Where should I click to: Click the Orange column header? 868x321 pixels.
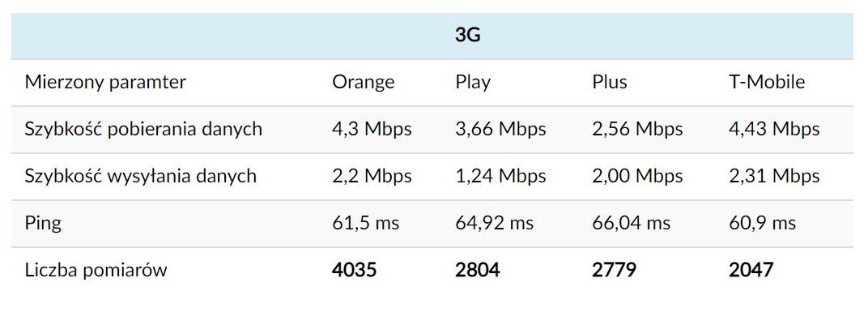coord(363,82)
